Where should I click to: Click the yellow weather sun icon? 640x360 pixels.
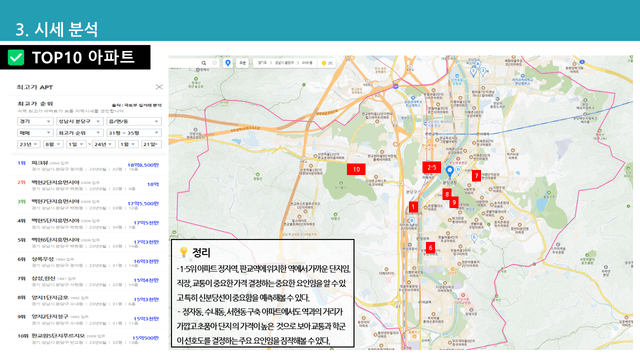[x=324, y=63]
